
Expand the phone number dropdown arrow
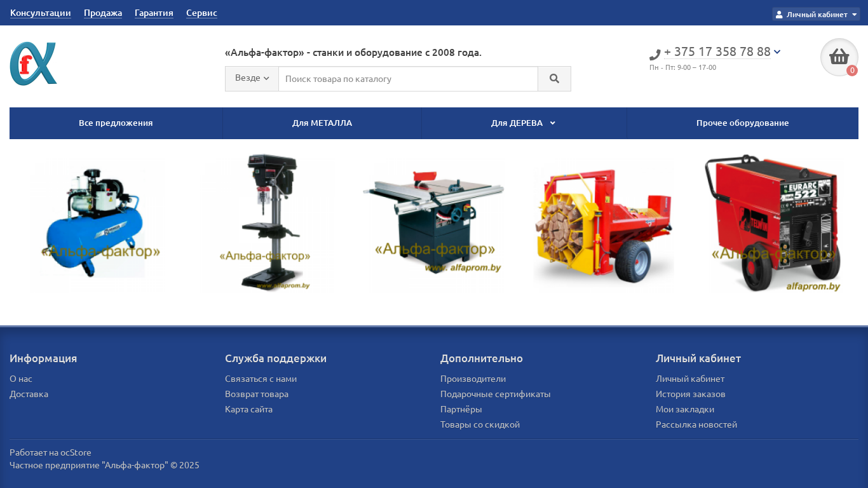pos(777,51)
